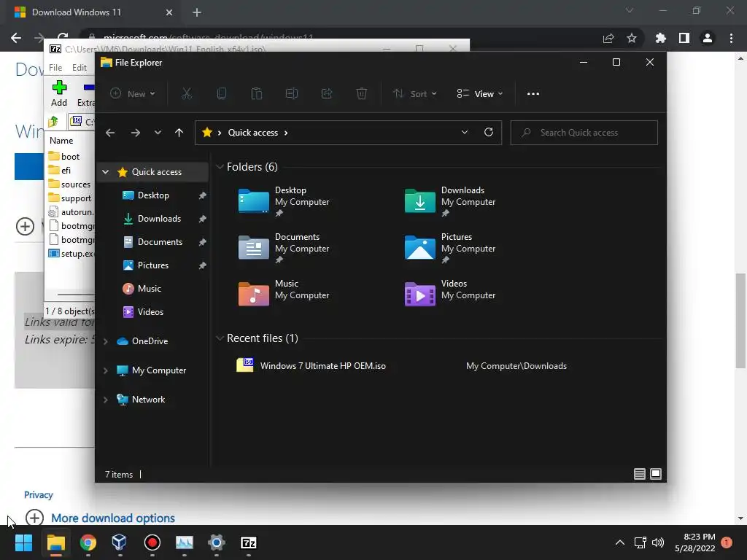Click the browser page vertical scrollbar
The width and height of the screenshot is (747, 560).
[x=740, y=321]
